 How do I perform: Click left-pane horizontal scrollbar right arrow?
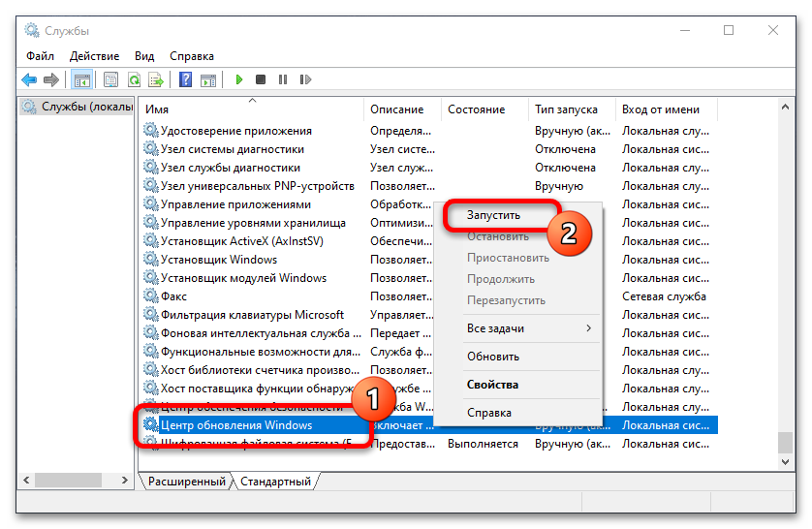tap(124, 481)
